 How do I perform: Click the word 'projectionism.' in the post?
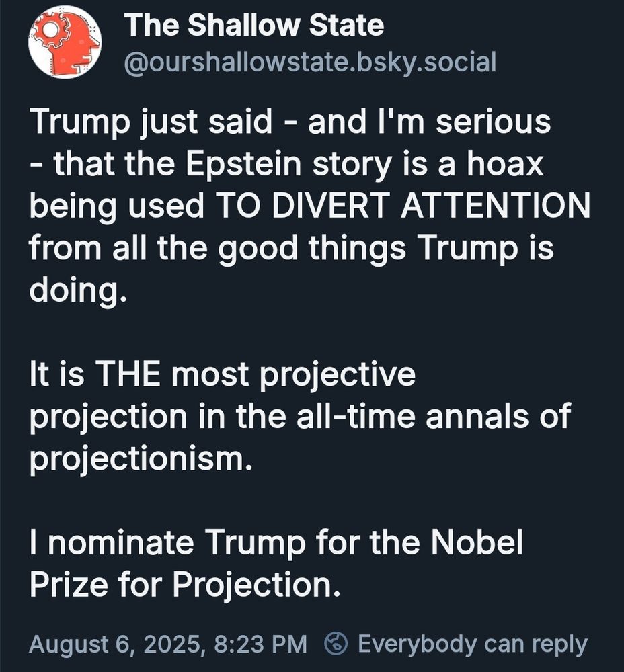(141, 459)
